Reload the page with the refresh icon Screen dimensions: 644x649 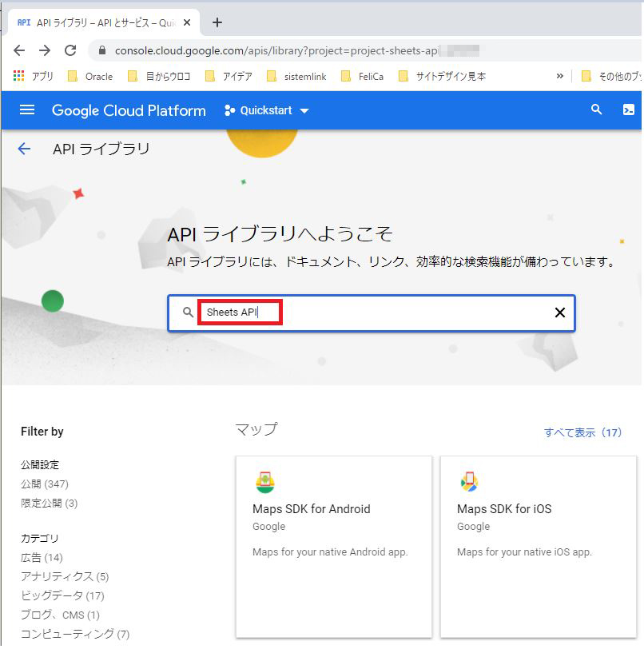click(x=71, y=49)
